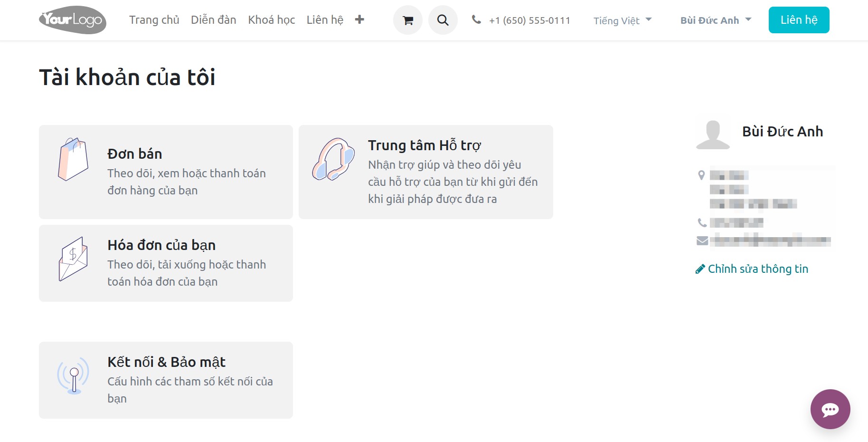The image size is (868, 442).
Task: Call the +1 (650) 555-0111 number link
Action: pyautogui.click(x=529, y=20)
